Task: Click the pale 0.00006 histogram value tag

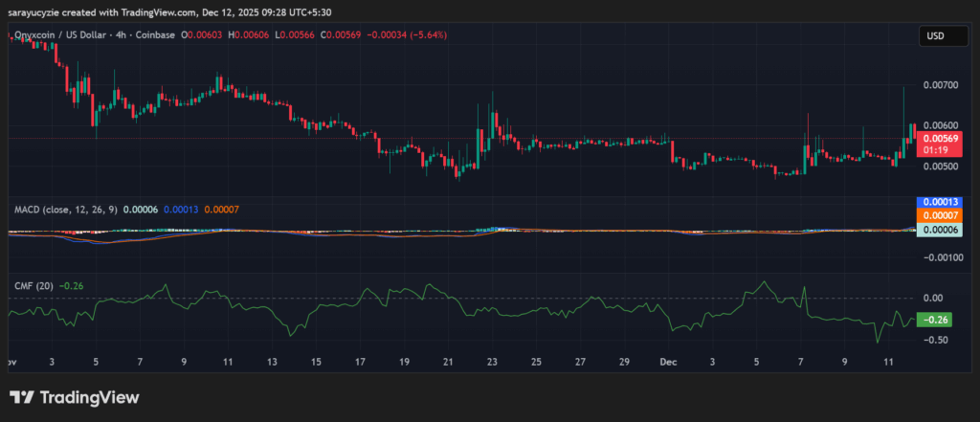Action: point(935,230)
